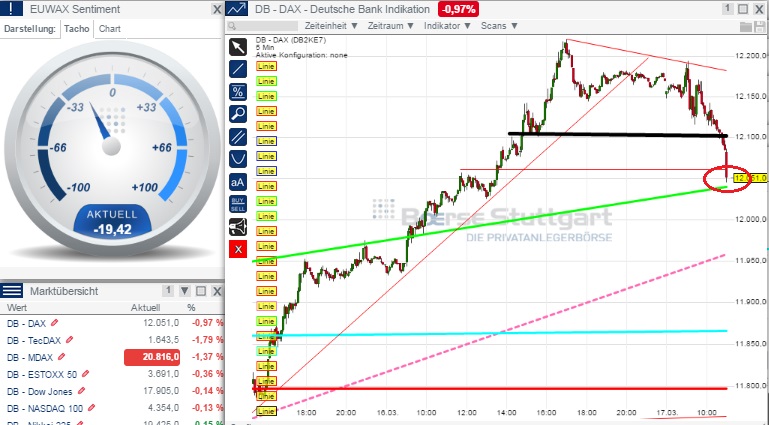Switch to the Tacho view tab
The image size is (769, 425).
77,28
